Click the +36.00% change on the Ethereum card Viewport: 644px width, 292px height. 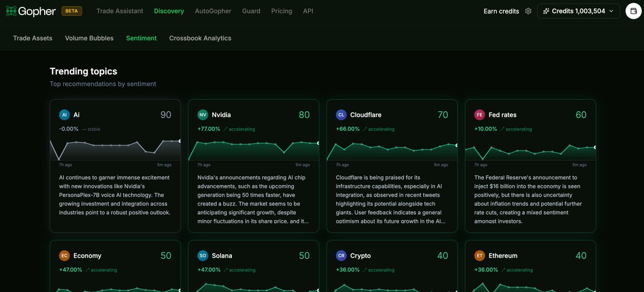pos(486,270)
